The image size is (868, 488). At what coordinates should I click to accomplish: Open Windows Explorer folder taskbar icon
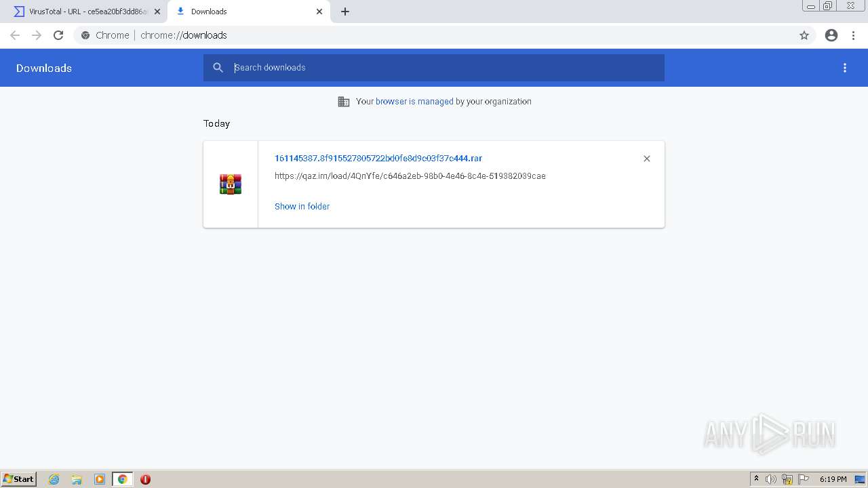coord(77,479)
